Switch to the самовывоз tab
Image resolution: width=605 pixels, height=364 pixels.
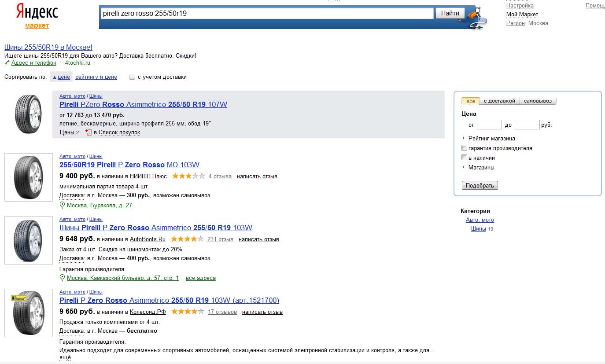pos(538,101)
